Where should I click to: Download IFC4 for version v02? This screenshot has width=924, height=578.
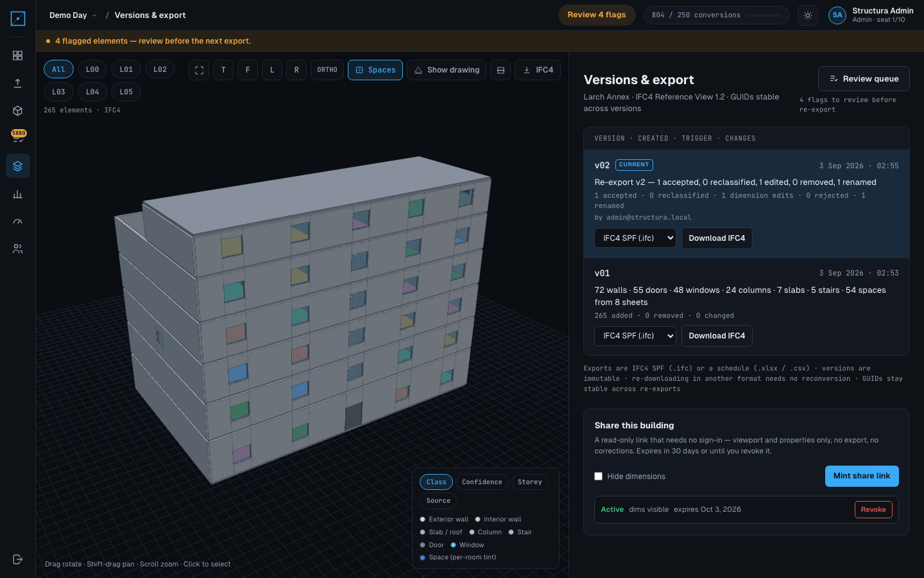coord(717,238)
